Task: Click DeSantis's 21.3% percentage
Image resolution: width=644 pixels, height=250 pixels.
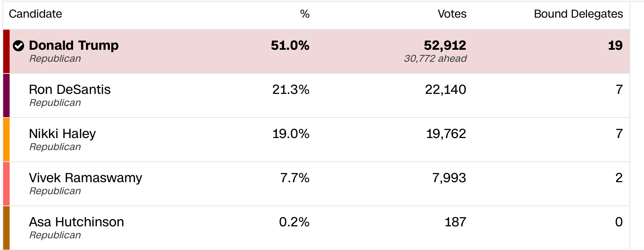Action: (x=291, y=89)
